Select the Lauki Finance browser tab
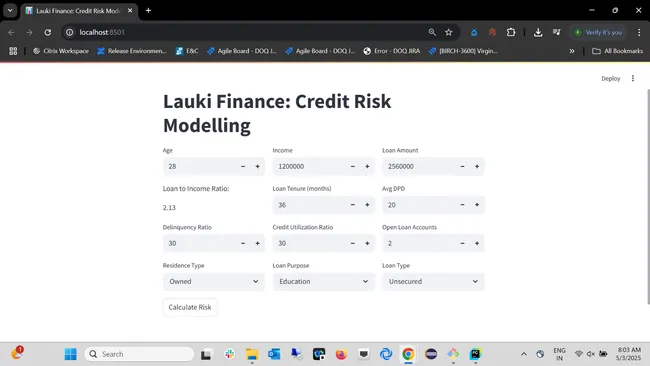650x366 pixels. [x=78, y=11]
